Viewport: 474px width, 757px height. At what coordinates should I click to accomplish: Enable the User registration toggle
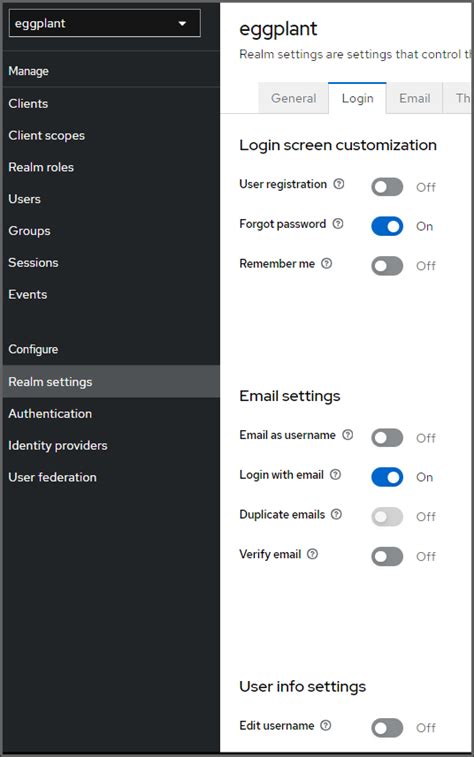[x=387, y=187]
